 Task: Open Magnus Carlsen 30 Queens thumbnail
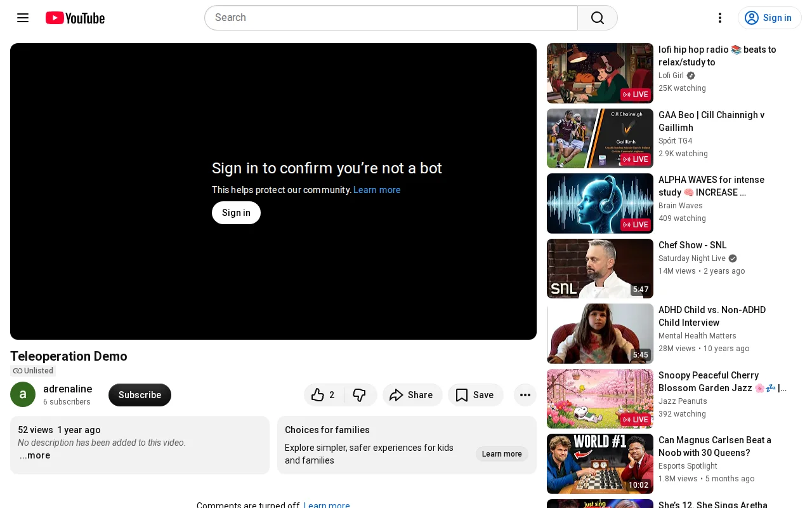[x=600, y=464]
